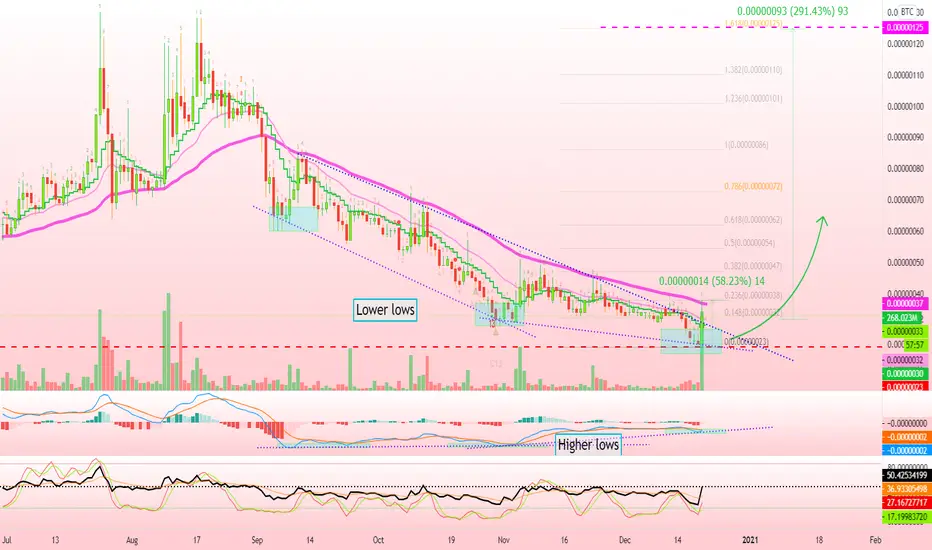932x550 pixels.
Task: Click 0.00000050 on the price scale
Action: tap(905, 262)
